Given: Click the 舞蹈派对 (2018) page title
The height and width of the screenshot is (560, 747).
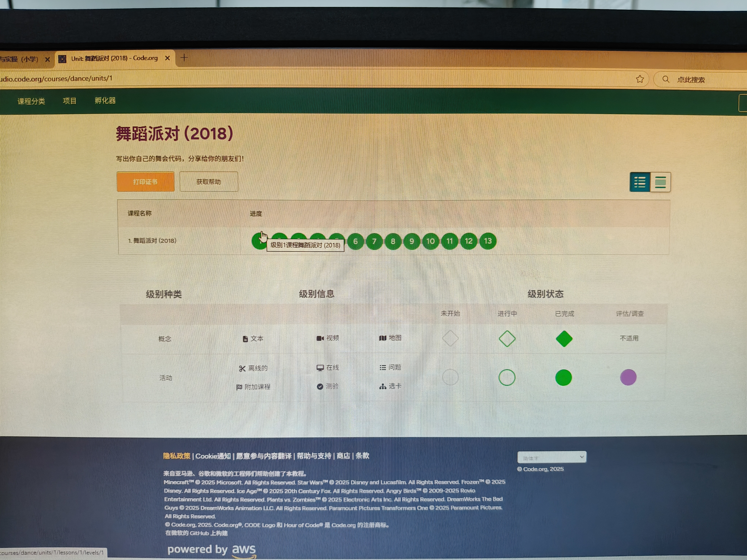Looking at the screenshot, I should [175, 134].
